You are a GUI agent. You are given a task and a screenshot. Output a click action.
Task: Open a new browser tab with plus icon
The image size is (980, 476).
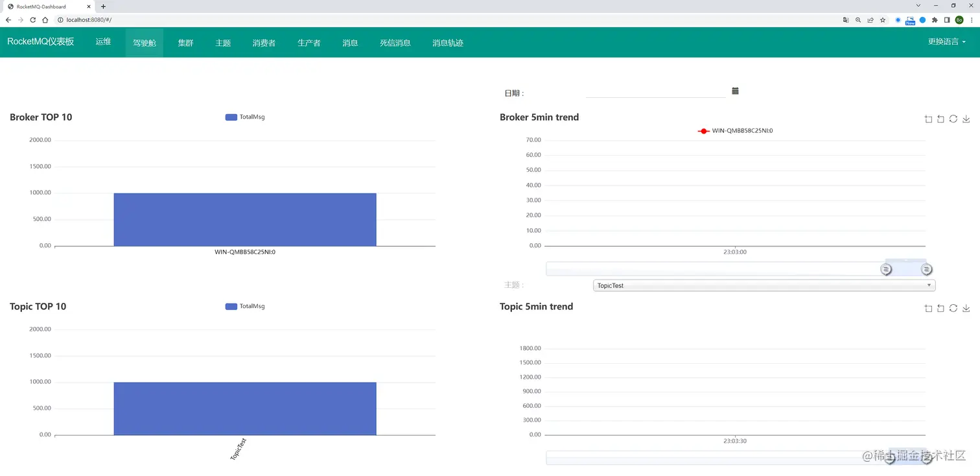[103, 6]
